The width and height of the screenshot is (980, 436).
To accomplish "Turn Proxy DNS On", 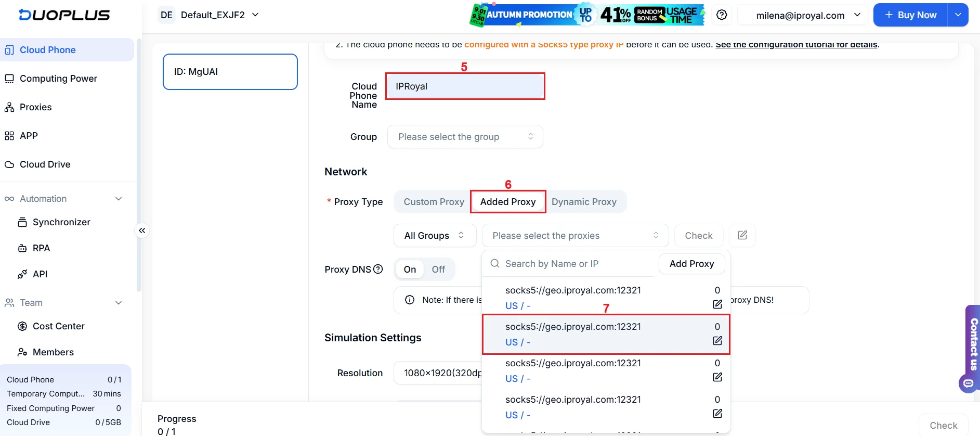I will pos(410,270).
